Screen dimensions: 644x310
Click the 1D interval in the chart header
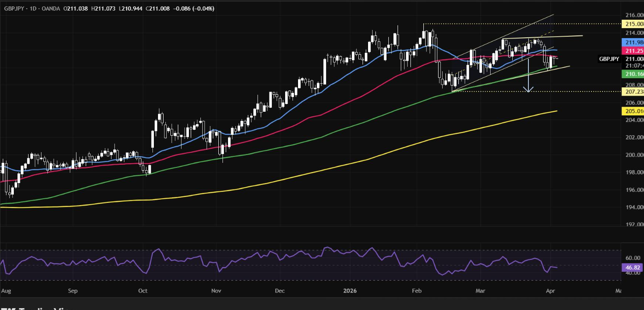pyautogui.click(x=38, y=9)
